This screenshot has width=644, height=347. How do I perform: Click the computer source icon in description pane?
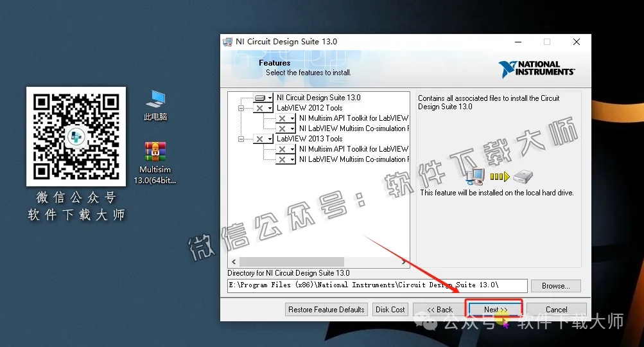tap(476, 175)
